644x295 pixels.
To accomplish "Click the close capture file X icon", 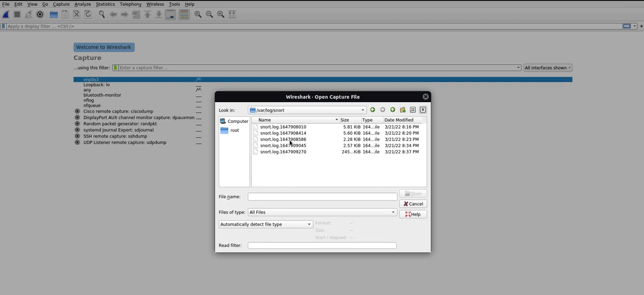I will (x=77, y=15).
